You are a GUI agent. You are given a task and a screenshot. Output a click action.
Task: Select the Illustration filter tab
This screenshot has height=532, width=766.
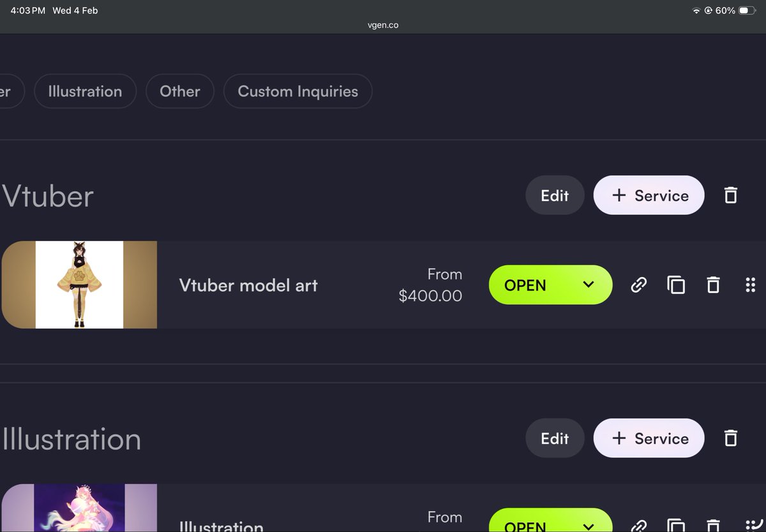(x=85, y=91)
